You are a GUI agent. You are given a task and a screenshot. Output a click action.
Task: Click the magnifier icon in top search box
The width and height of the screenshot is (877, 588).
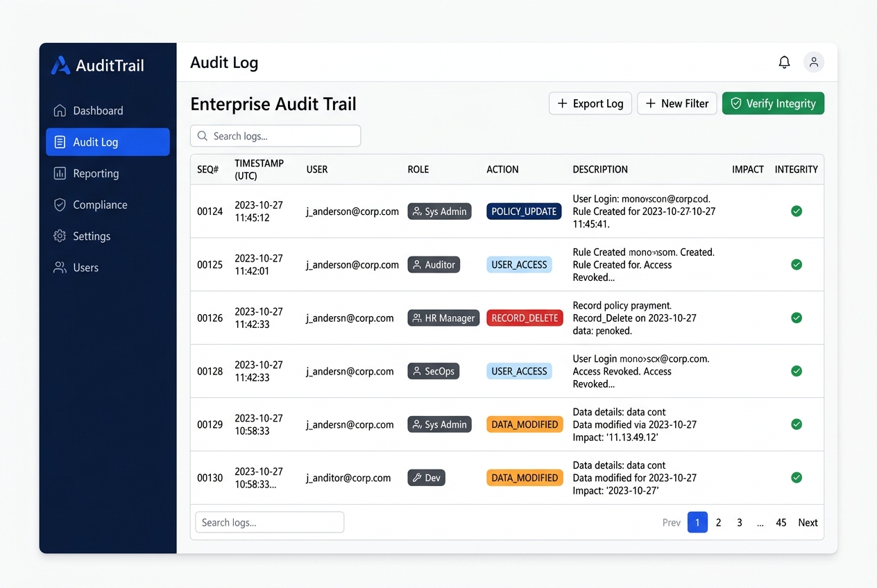click(203, 136)
